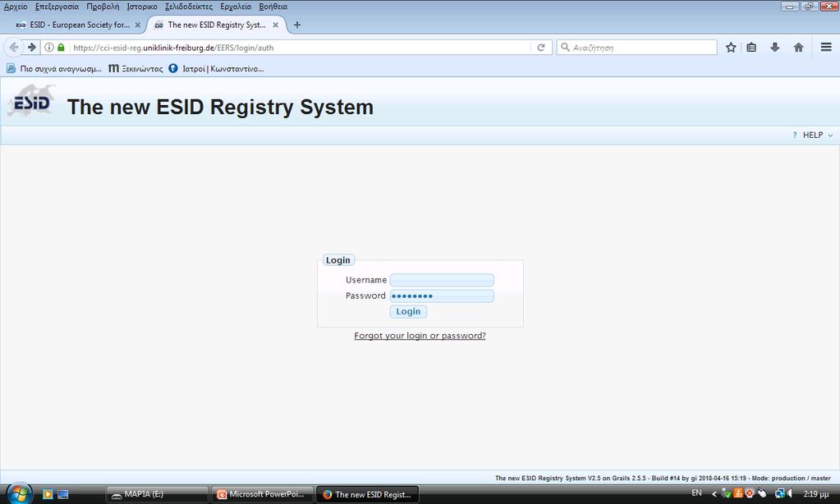The height and width of the screenshot is (504, 840).
Task: Show hidden tray icons arrow
Action: (x=714, y=493)
